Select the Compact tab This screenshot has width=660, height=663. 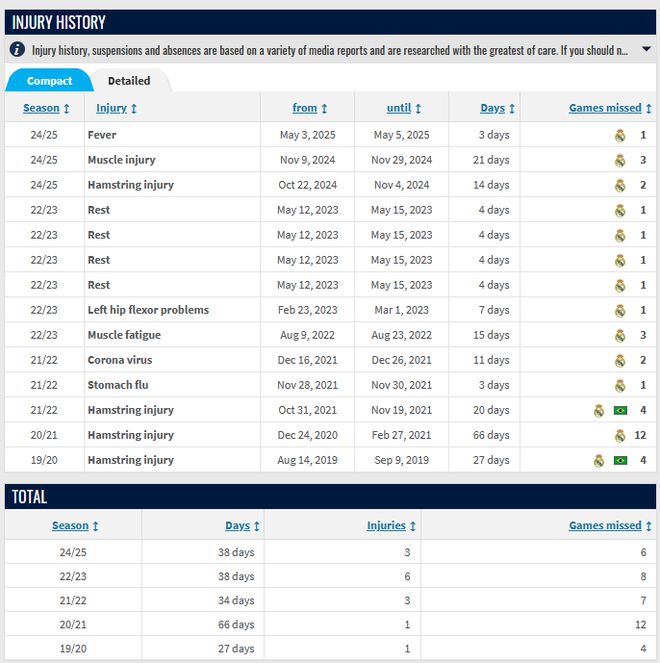click(49, 81)
